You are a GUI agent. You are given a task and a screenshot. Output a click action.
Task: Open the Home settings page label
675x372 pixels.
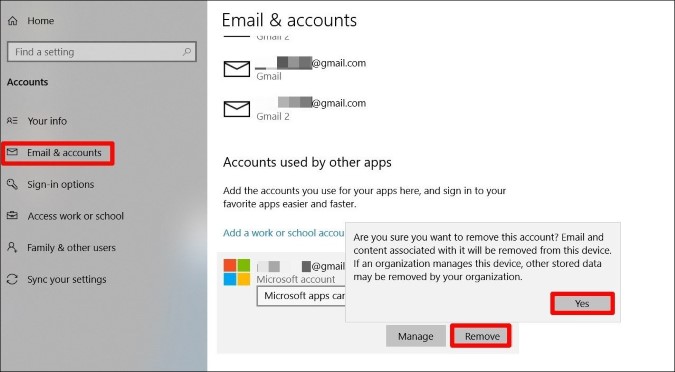(x=40, y=21)
